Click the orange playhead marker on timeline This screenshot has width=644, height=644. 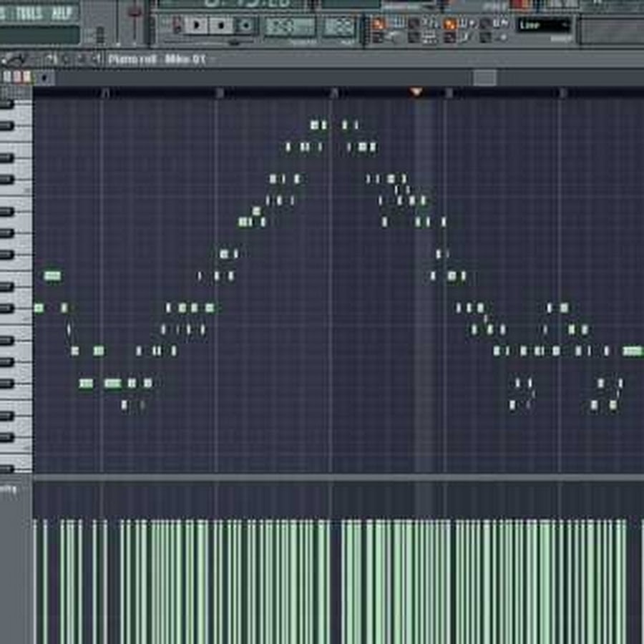pos(416,92)
